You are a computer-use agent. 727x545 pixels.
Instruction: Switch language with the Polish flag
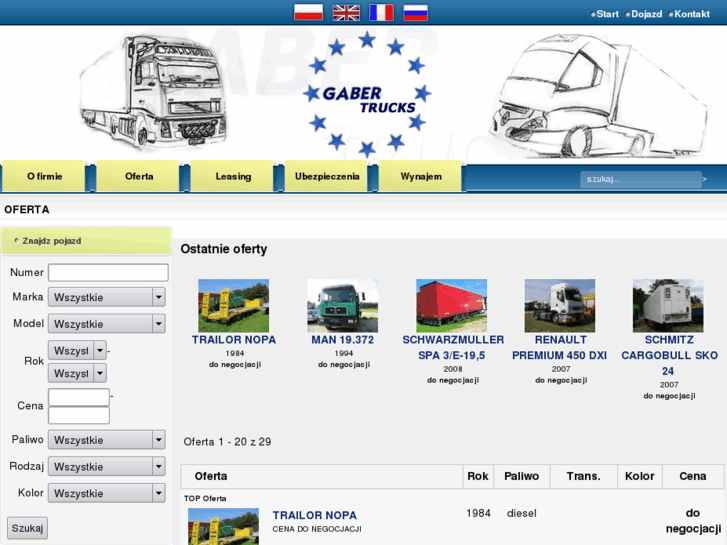(x=308, y=13)
